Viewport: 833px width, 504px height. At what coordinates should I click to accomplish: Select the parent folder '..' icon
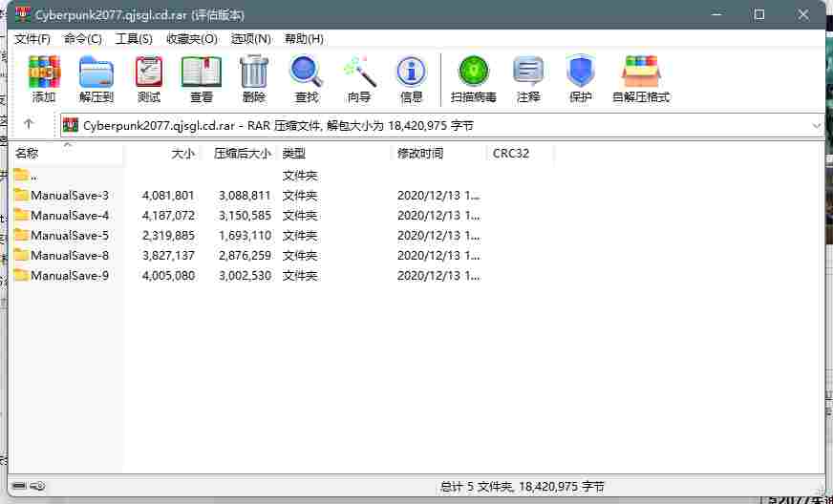click(x=21, y=175)
